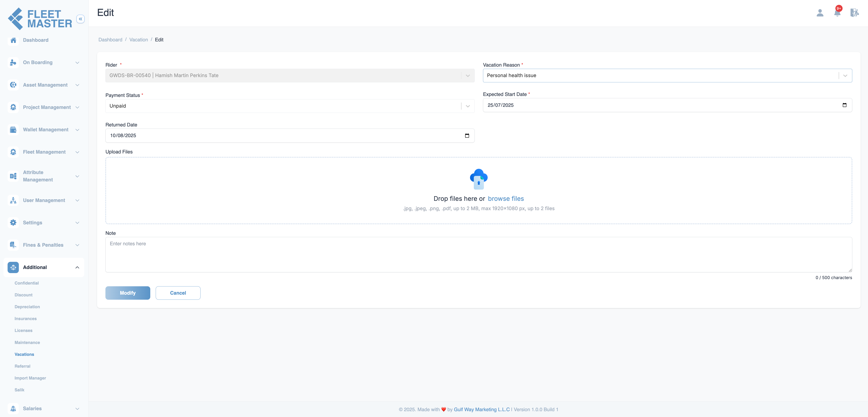Open Confidential submenu item
The width and height of the screenshot is (868, 417).
point(27,283)
